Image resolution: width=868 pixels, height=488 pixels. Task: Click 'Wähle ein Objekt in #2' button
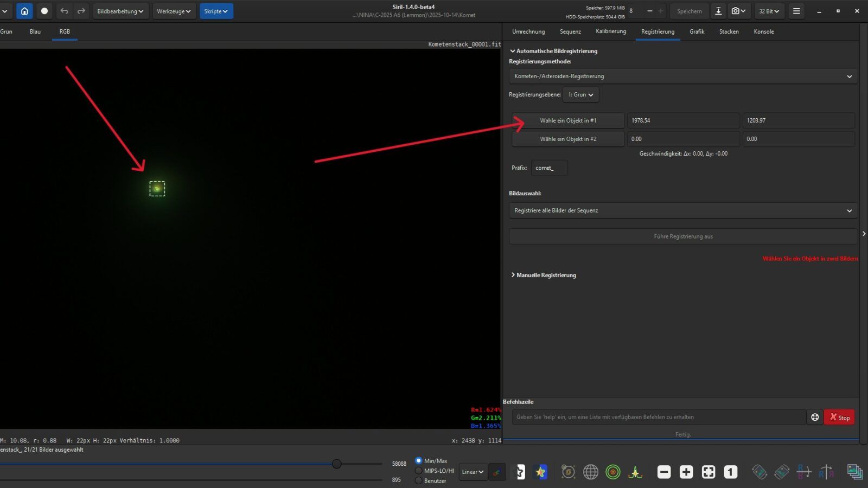tap(568, 139)
